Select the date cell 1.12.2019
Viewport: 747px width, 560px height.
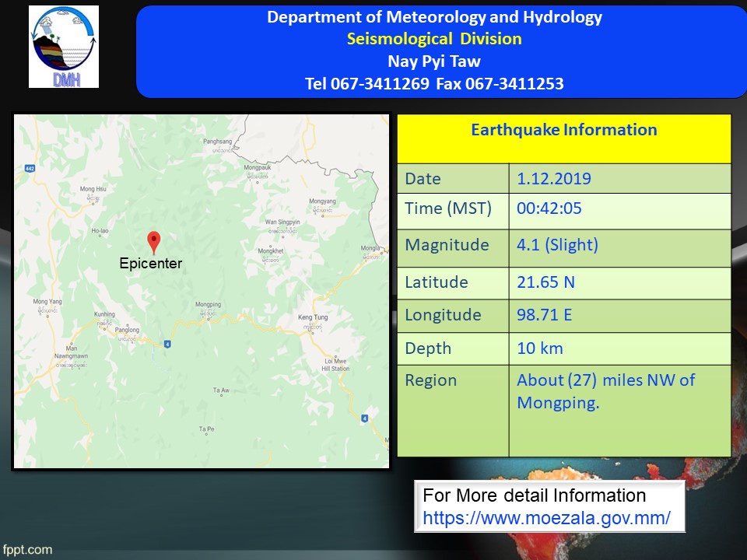(x=554, y=179)
